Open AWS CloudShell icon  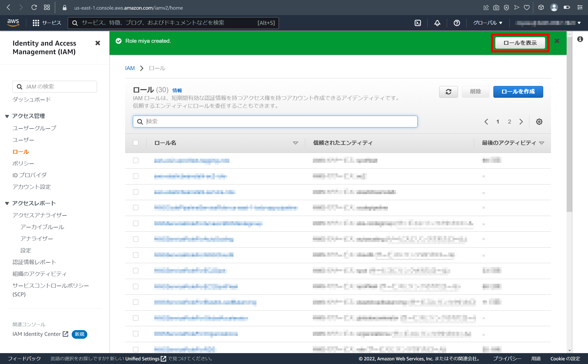pyautogui.click(x=418, y=23)
